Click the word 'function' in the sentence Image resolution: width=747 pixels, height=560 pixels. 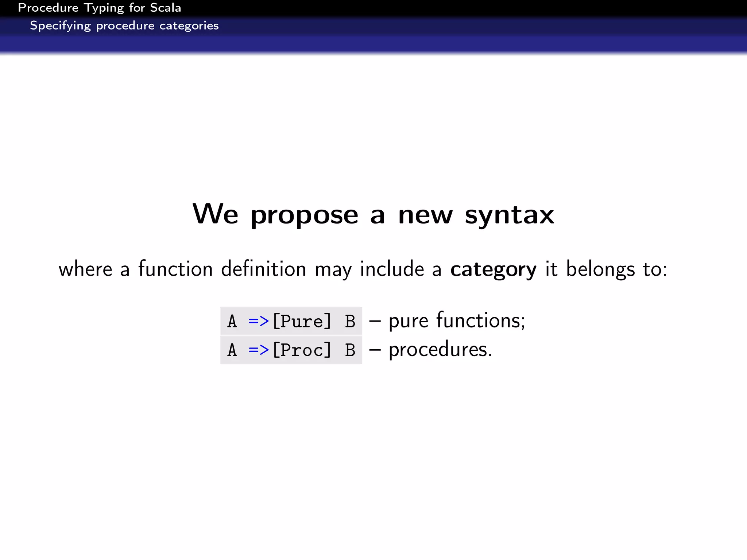175,269
